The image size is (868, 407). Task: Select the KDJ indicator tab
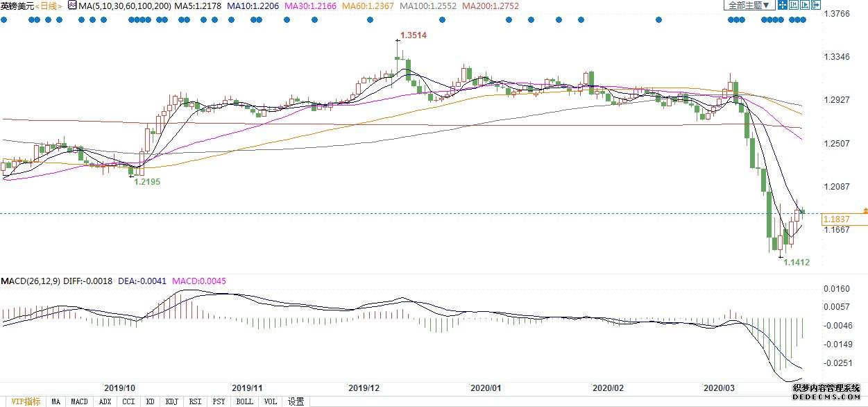coord(172,401)
